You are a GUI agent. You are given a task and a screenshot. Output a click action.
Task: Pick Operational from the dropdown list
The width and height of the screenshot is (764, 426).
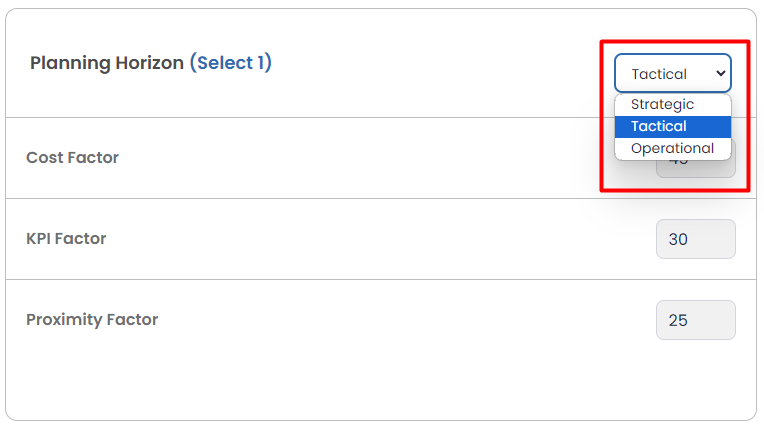point(672,148)
